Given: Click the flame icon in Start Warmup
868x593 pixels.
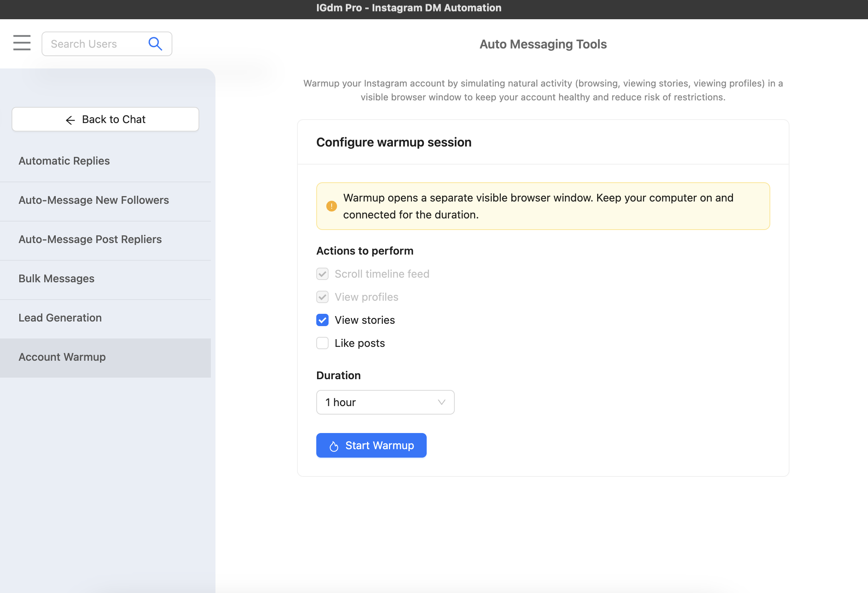Looking at the screenshot, I should [x=334, y=446].
